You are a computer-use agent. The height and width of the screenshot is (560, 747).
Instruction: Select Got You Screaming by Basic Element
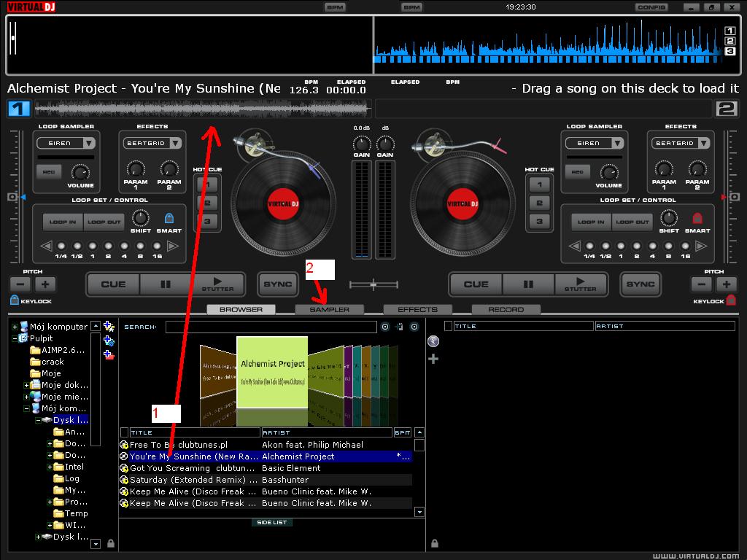tap(266, 468)
